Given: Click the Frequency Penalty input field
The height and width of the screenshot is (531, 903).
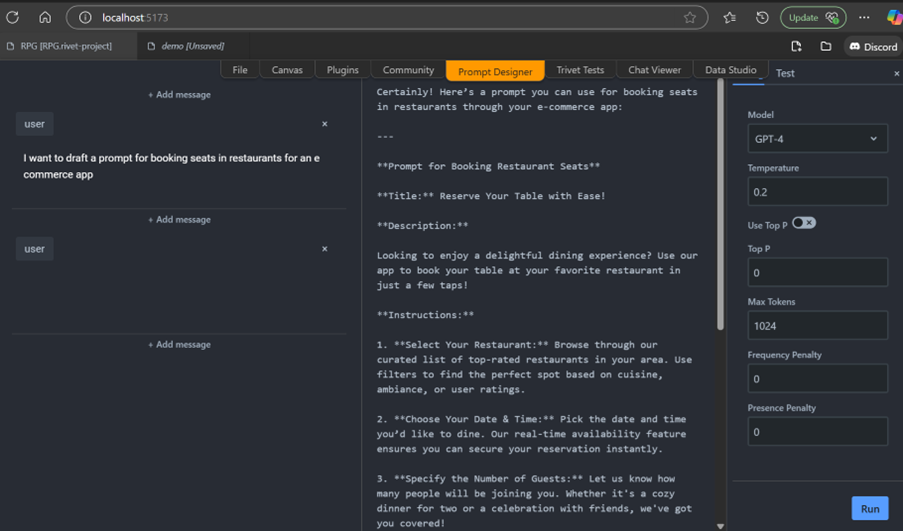Looking at the screenshot, I should pyautogui.click(x=817, y=379).
